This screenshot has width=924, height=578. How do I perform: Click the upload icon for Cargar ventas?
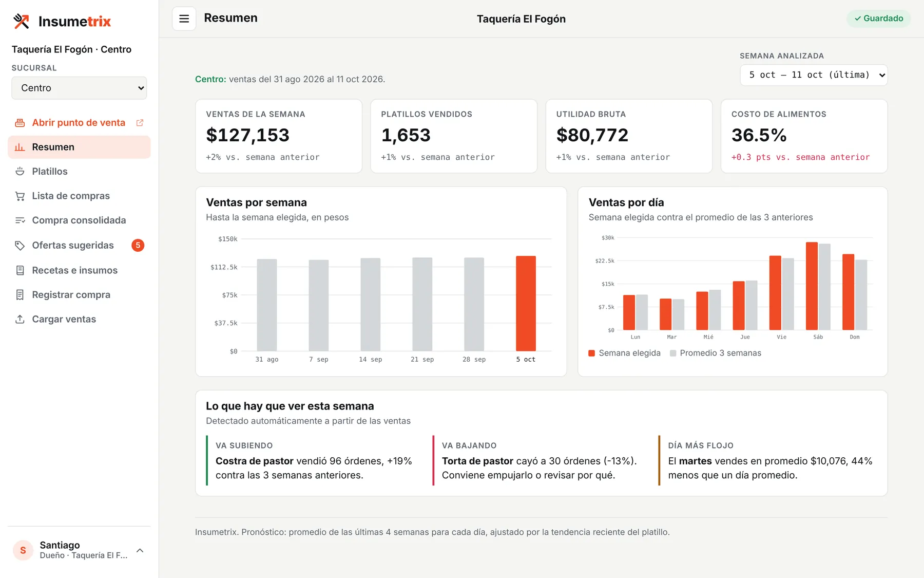20,319
